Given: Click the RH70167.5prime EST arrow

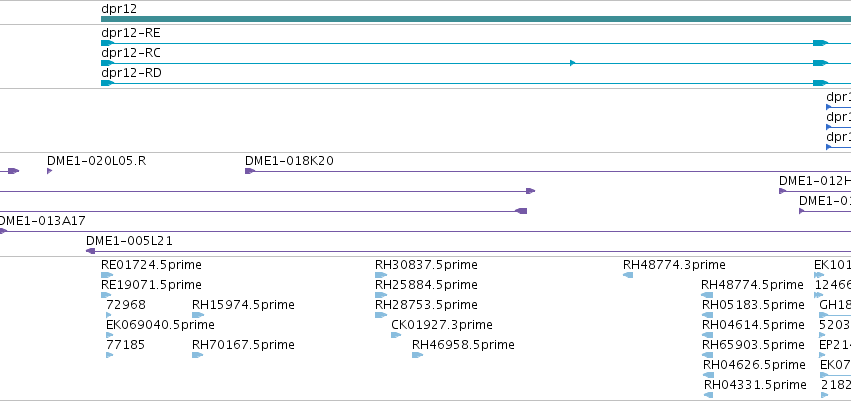Looking at the screenshot, I should point(198,355).
